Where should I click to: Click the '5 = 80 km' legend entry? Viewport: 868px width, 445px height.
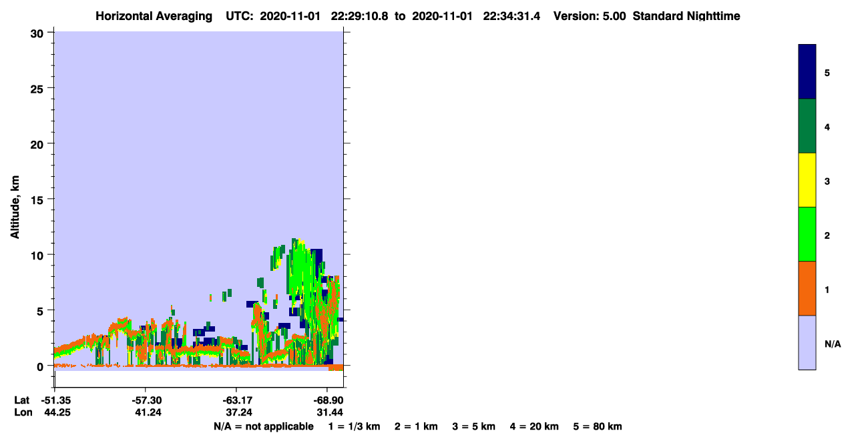tap(598, 426)
